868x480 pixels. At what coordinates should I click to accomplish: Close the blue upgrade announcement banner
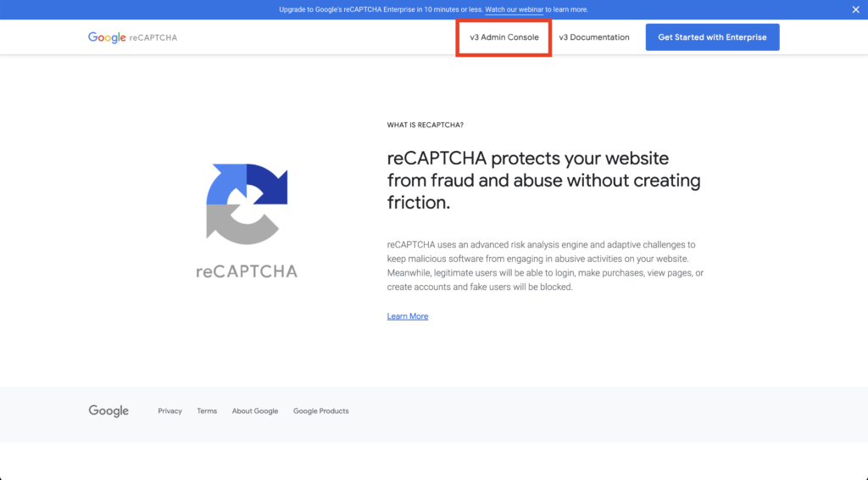pos(855,9)
